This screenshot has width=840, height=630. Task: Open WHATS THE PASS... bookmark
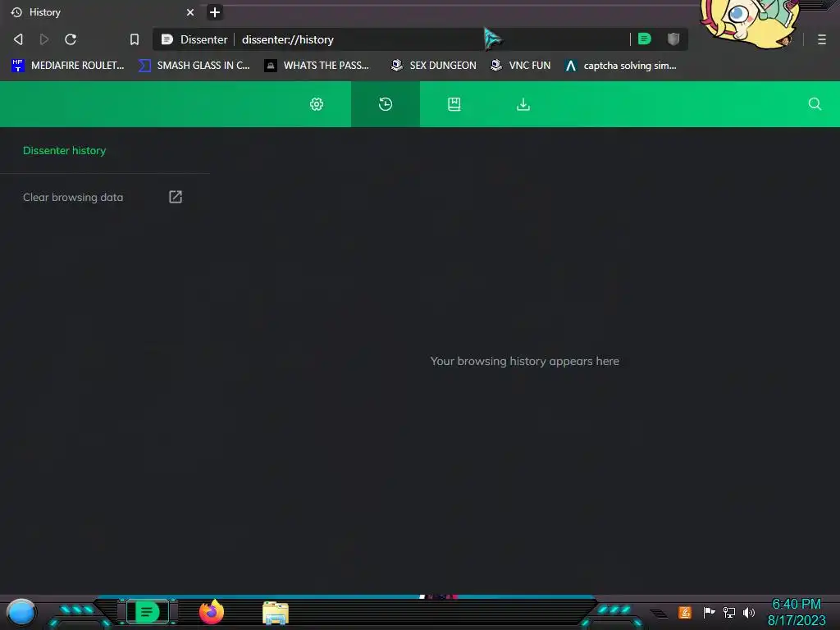pos(317,66)
